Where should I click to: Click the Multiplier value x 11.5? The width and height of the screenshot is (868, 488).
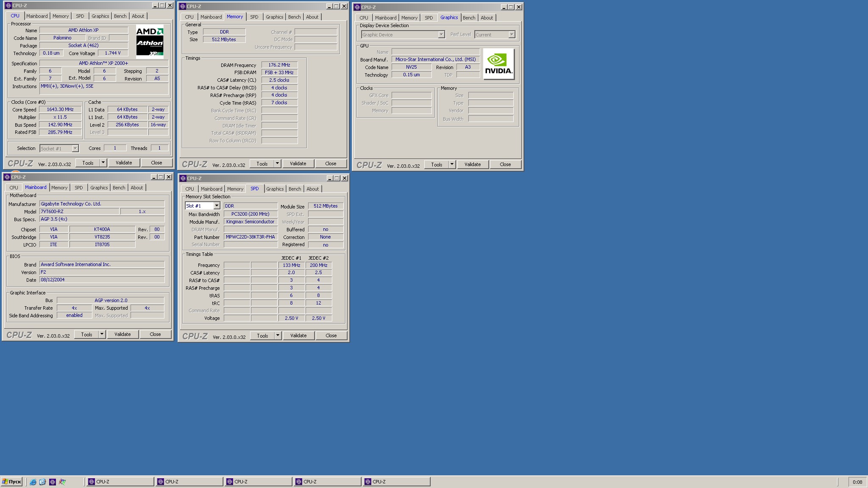pos(60,117)
